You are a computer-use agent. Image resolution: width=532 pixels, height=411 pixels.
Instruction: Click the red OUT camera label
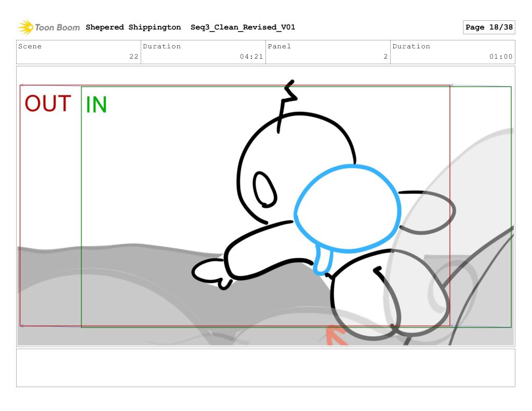pyautogui.click(x=48, y=104)
